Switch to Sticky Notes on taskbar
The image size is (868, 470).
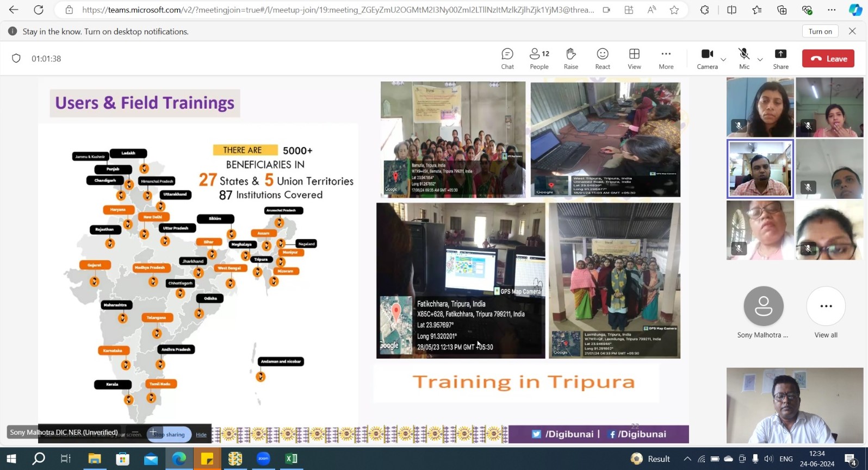click(x=207, y=459)
